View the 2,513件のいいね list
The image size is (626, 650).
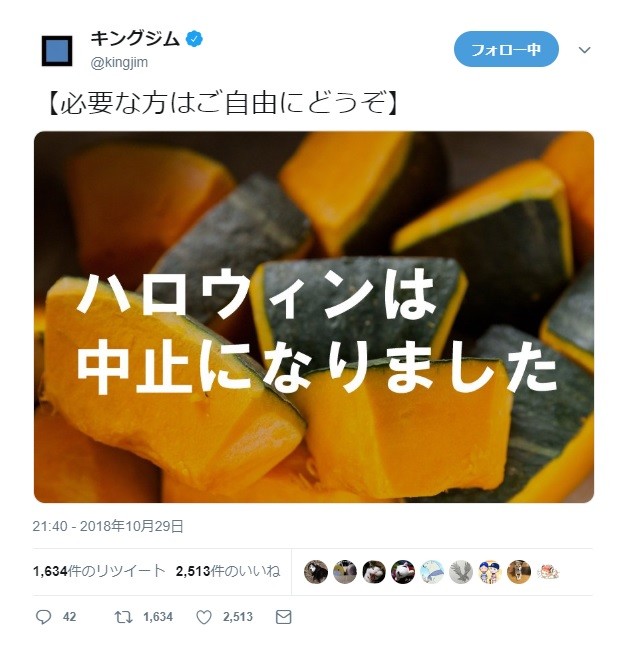(x=228, y=571)
